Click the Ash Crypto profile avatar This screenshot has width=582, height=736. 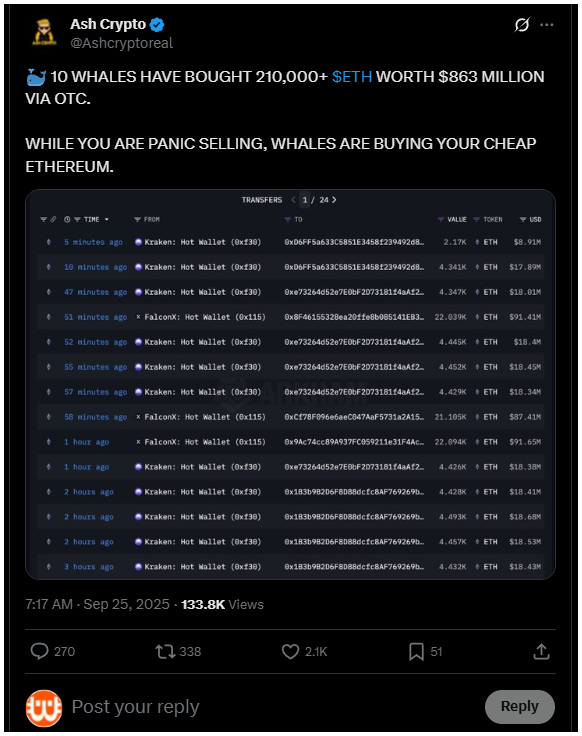(x=44, y=33)
